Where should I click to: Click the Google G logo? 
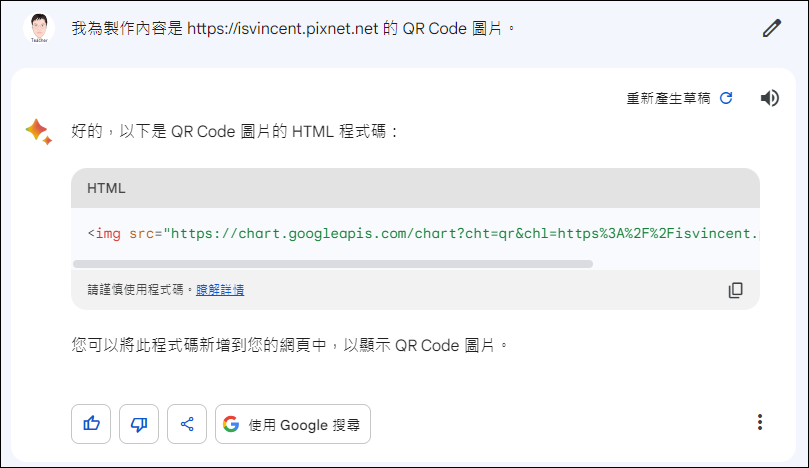[231, 424]
